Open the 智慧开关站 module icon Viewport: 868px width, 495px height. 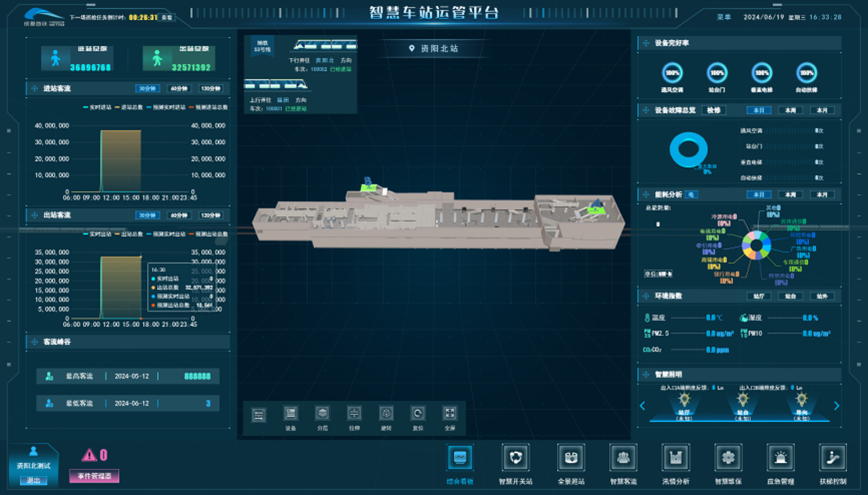515,458
